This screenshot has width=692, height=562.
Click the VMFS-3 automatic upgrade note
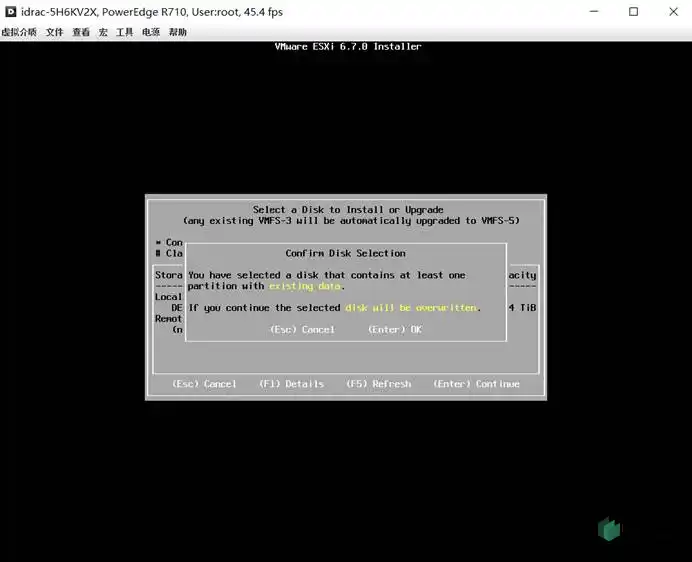(351, 220)
